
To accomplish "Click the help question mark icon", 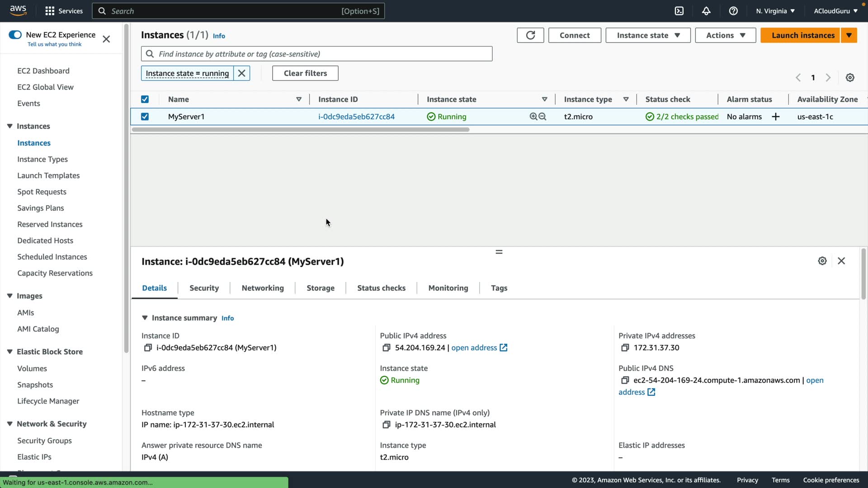I will [733, 11].
